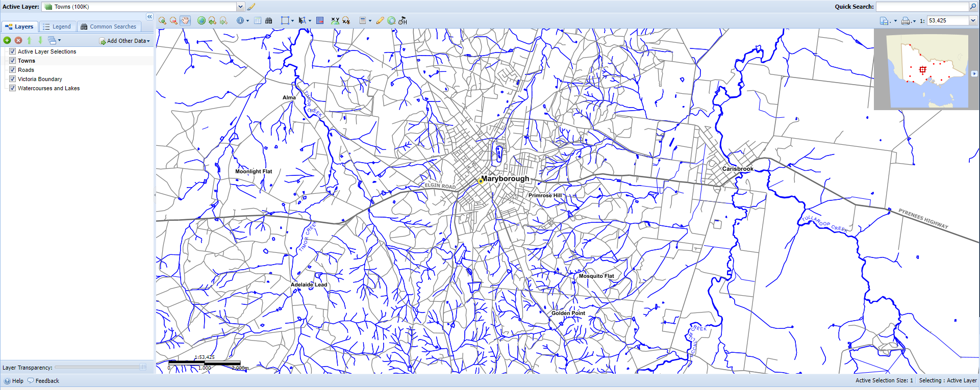Click the pencil markup tool

coord(380,21)
